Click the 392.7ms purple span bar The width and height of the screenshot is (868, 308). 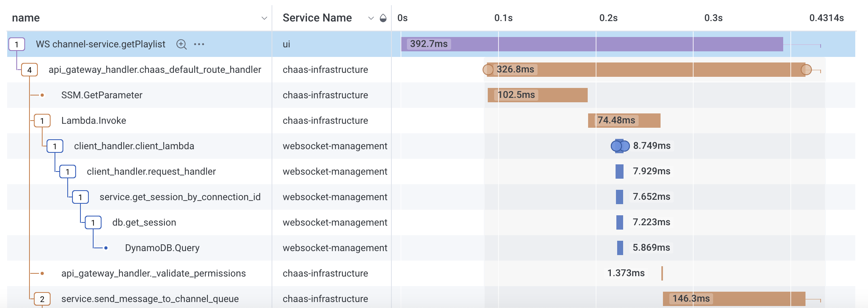(x=592, y=44)
